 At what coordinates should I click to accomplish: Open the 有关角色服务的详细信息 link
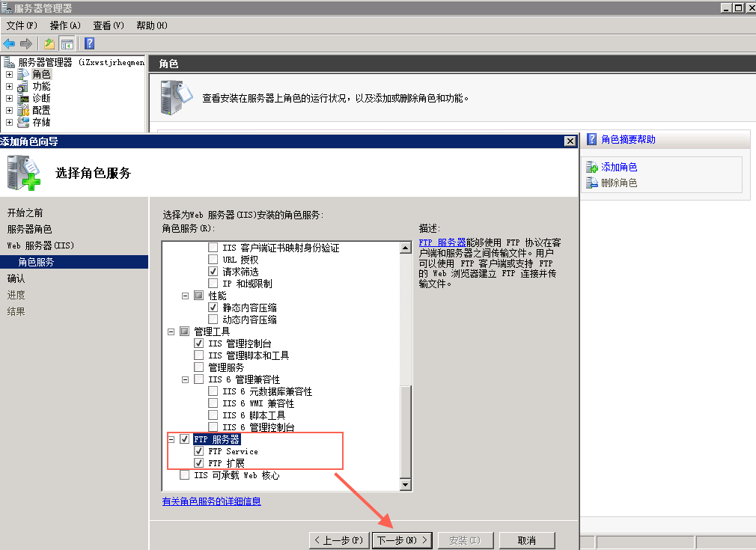[x=212, y=501]
